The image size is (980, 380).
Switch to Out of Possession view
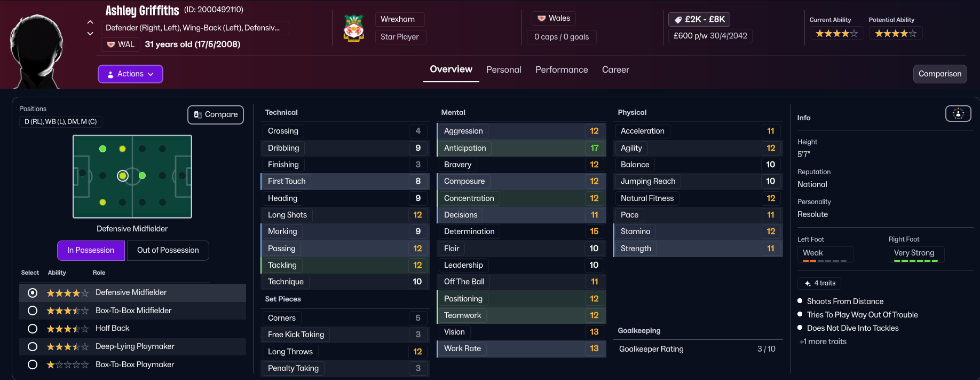click(168, 250)
